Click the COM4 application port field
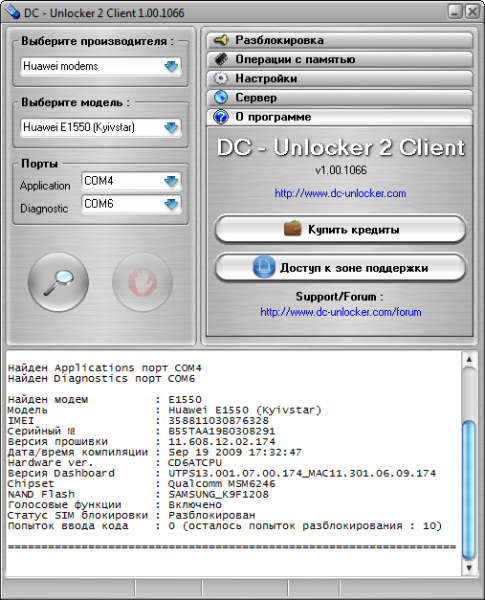485x600 pixels. [x=131, y=181]
